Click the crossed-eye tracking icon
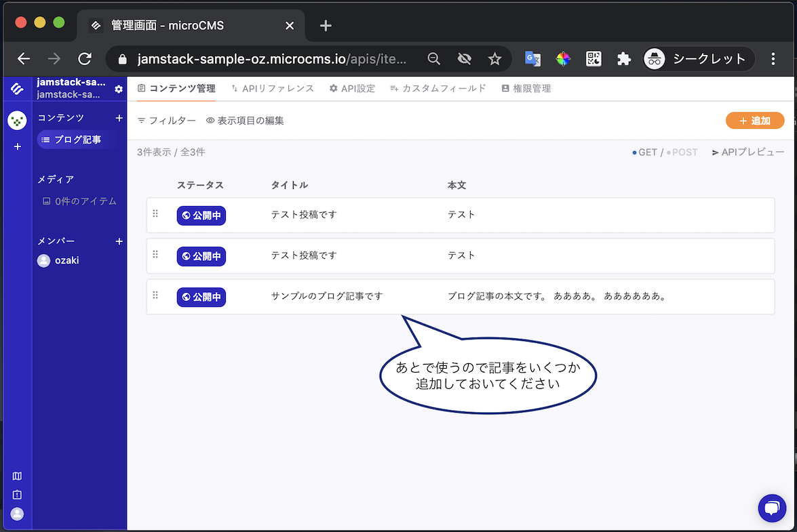This screenshot has height=532, width=797. coord(464,59)
